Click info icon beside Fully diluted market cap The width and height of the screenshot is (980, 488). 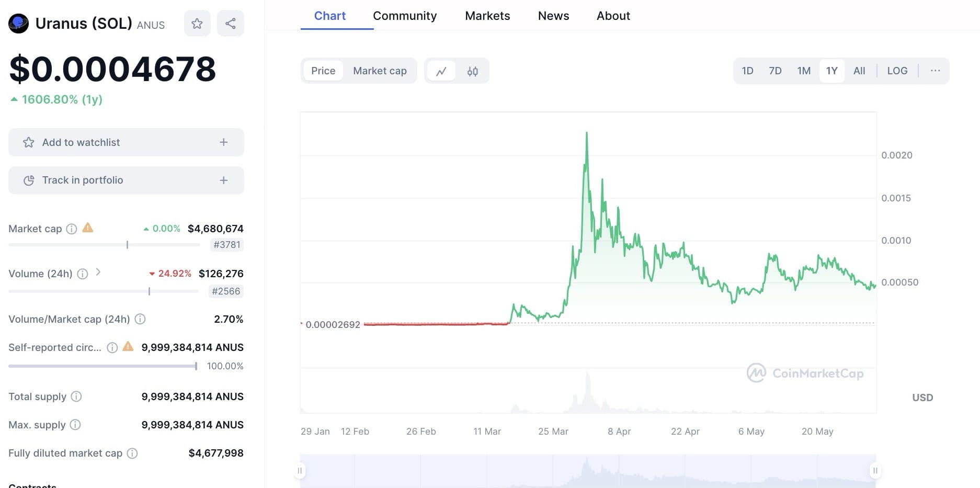(132, 453)
